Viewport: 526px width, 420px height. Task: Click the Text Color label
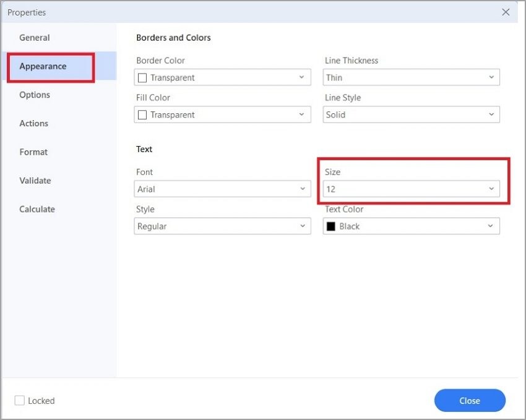(344, 209)
